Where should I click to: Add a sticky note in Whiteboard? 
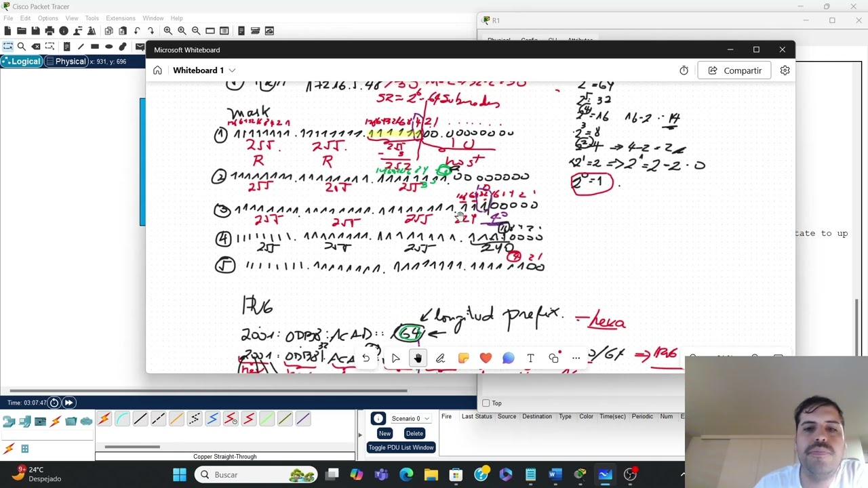point(463,358)
